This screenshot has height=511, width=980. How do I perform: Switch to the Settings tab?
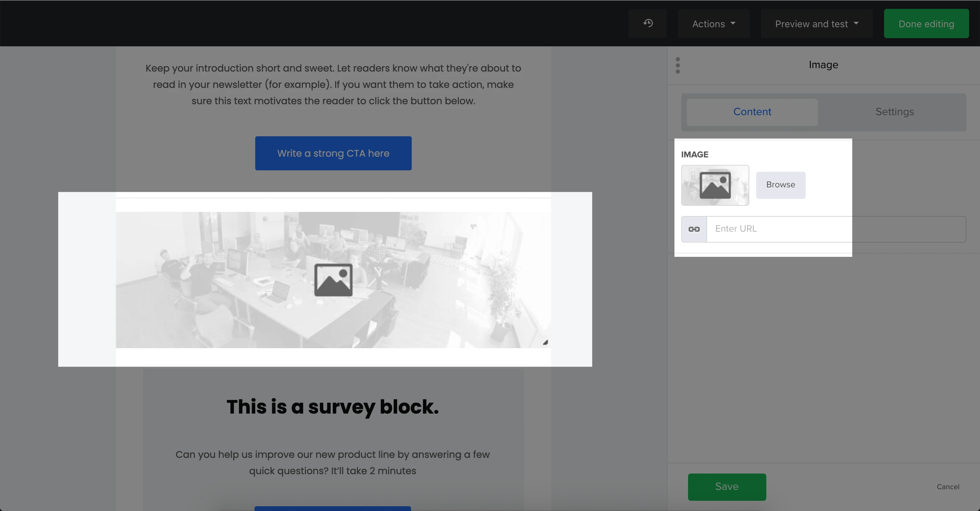pos(894,112)
